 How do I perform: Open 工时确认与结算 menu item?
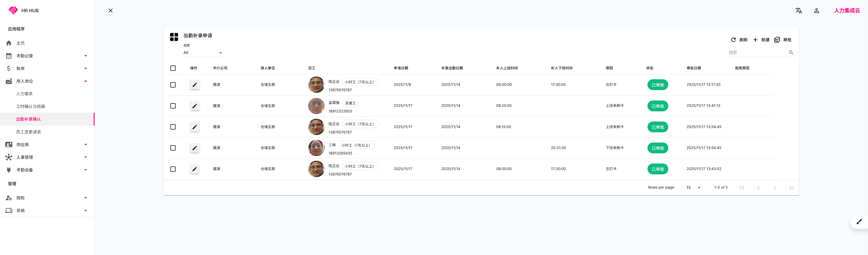coord(31,106)
